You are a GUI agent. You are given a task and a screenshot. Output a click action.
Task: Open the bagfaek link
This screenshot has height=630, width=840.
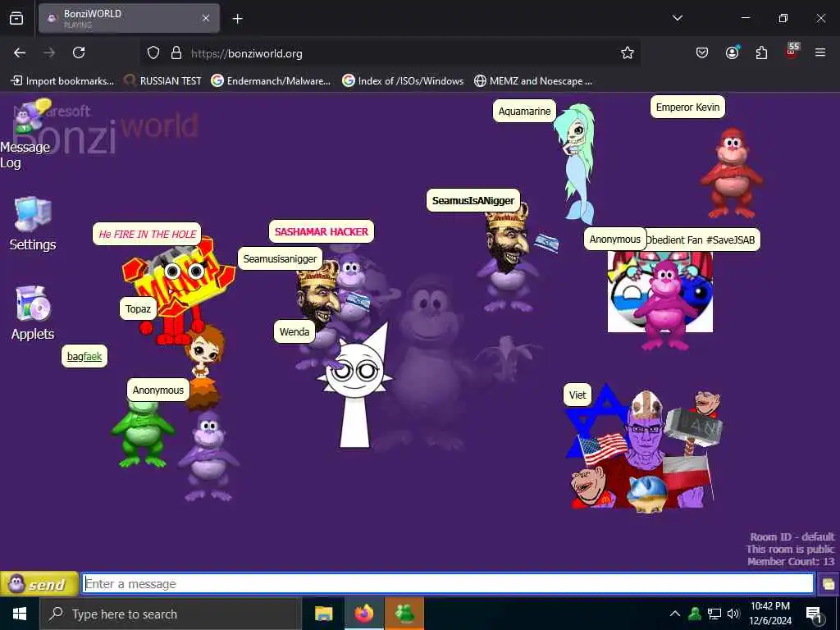84,356
